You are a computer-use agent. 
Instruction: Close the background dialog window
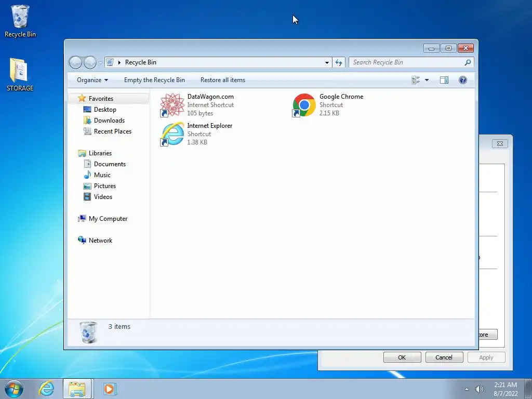coord(500,143)
